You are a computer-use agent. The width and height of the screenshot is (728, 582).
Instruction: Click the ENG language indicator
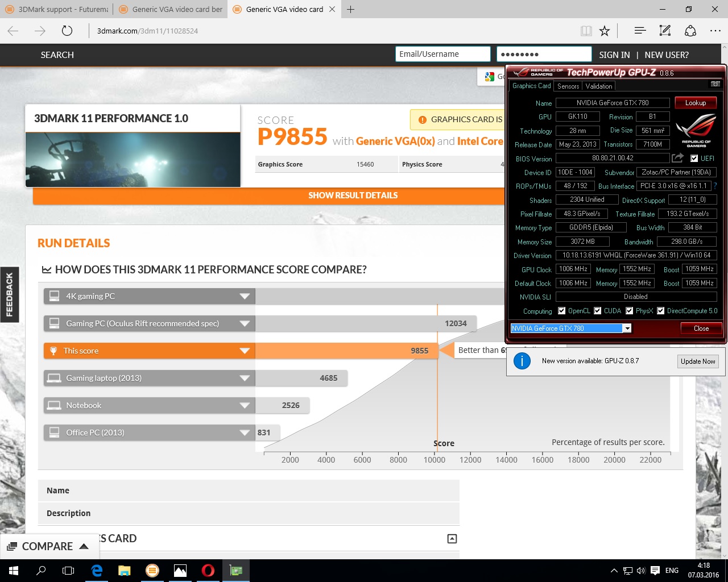click(672, 571)
